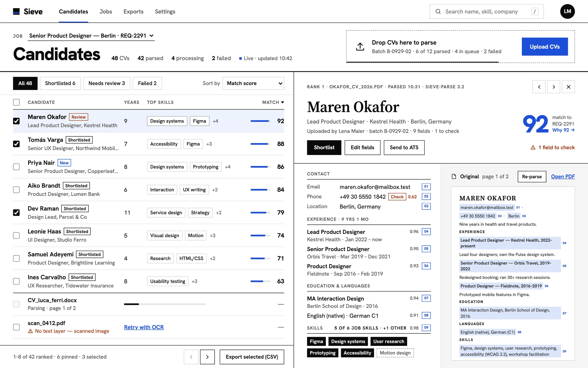Uncheck Maren Okafor's row checkbox
The image size is (588, 368).
point(16,121)
